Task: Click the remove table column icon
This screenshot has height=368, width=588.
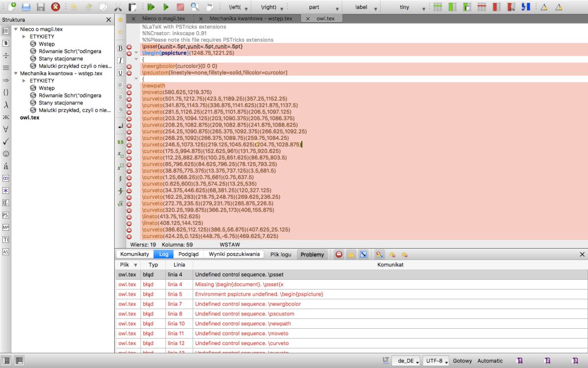Action: tap(496, 7)
